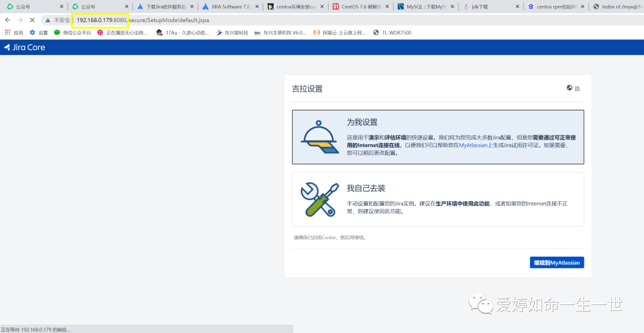Image resolution: width=644 pixels, height=333 pixels.
Task: Go back using the browser back arrow
Action: [8, 20]
